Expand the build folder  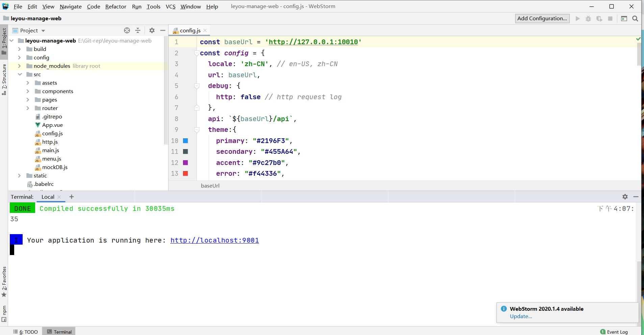19,49
